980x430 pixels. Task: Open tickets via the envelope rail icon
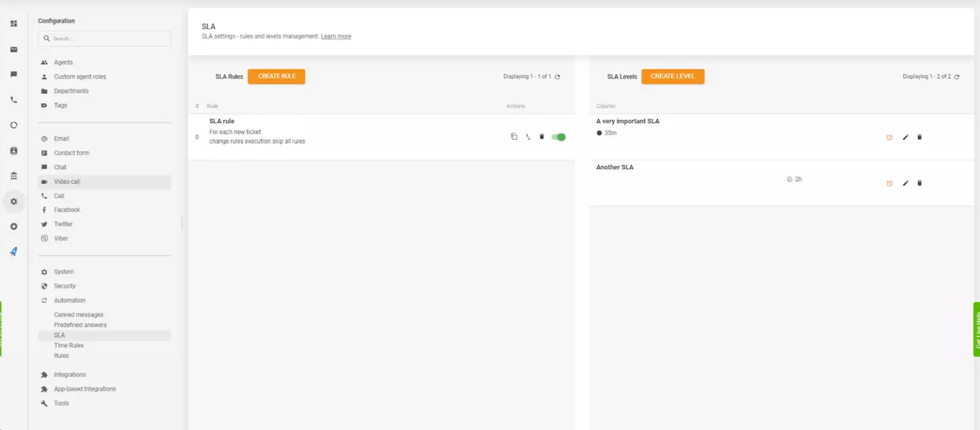coord(13,49)
